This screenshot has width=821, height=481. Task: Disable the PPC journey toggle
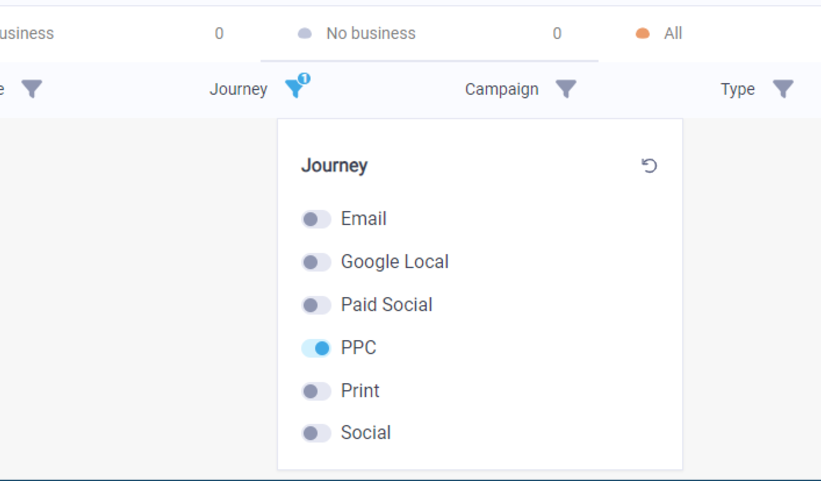316,348
